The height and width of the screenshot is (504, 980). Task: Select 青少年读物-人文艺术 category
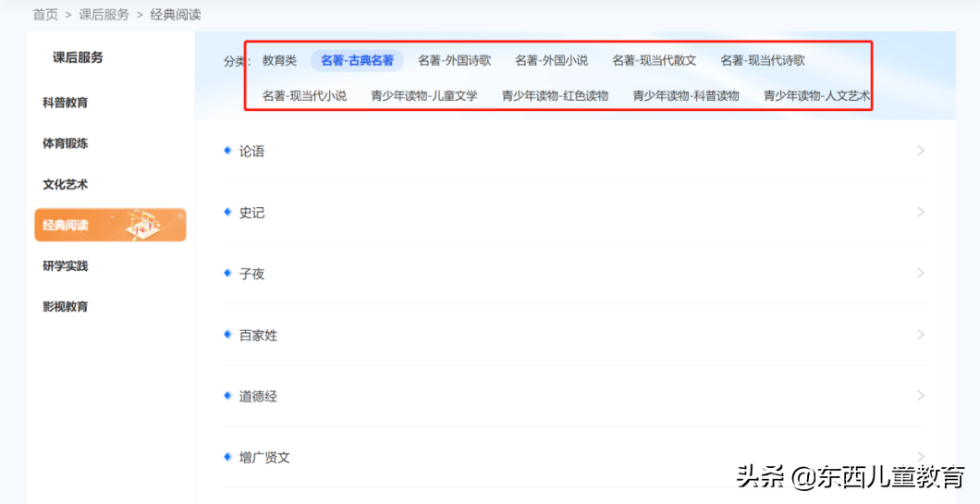pos(817,96)
